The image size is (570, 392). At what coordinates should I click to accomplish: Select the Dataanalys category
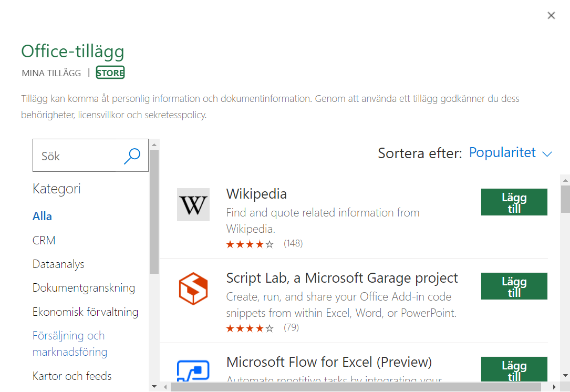(58, 264)
